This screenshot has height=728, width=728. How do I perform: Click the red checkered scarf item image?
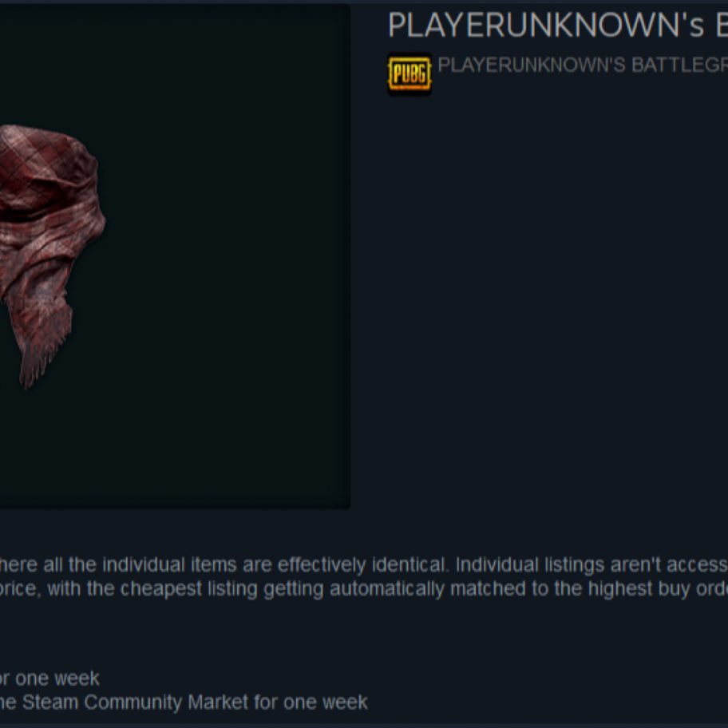pyautogui.click(x=50, y=255)
